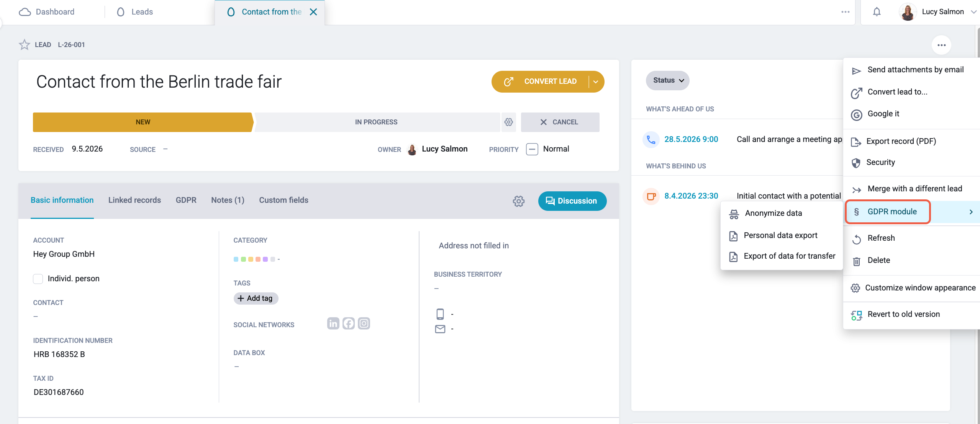Select Revert to old version

pos(911,314)
